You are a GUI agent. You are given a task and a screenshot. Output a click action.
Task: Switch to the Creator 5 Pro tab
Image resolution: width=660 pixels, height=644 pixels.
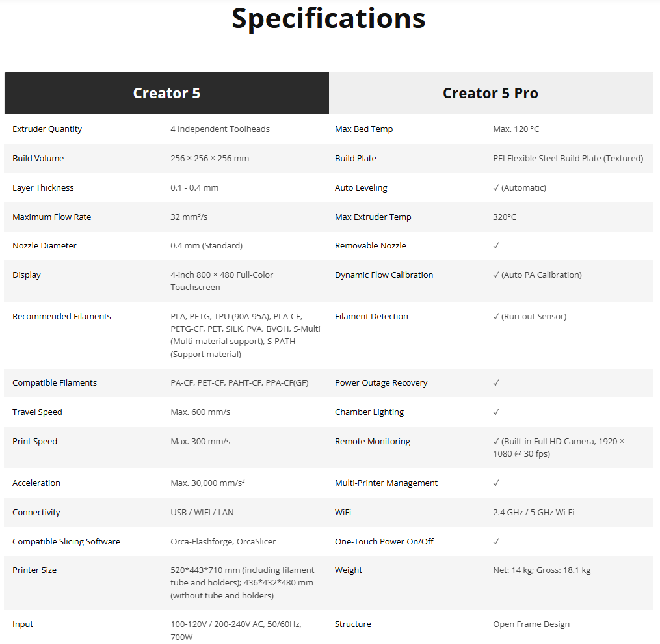pos(490,93)
